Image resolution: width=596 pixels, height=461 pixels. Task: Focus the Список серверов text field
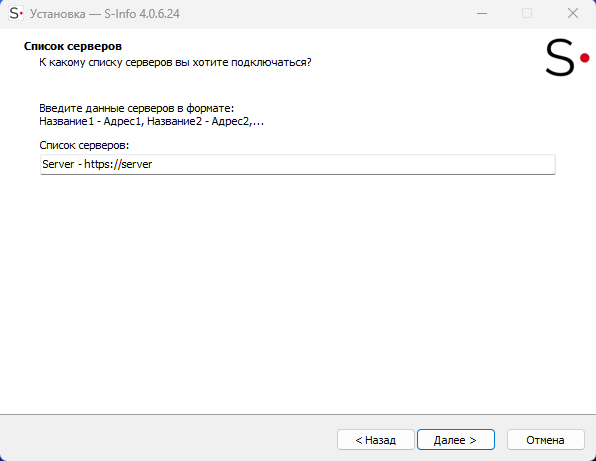click(298, 164)
